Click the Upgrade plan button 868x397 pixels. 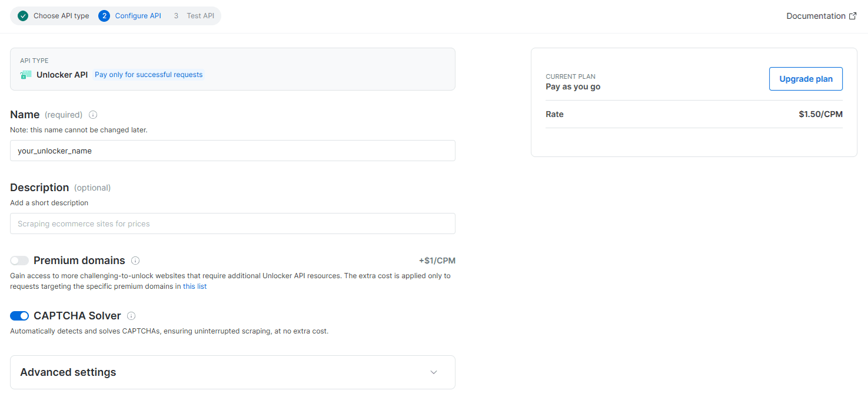(805, 78)
